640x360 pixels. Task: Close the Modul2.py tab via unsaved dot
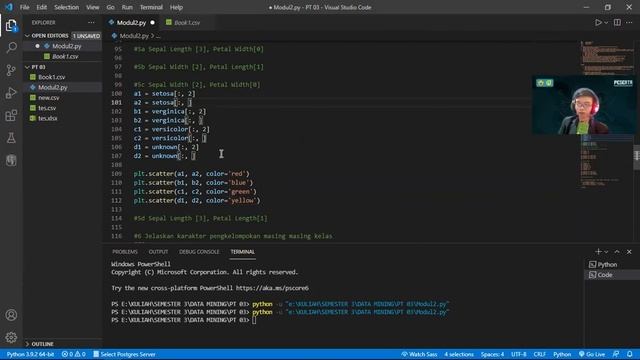pyautogui.click(x=153, y=23)
